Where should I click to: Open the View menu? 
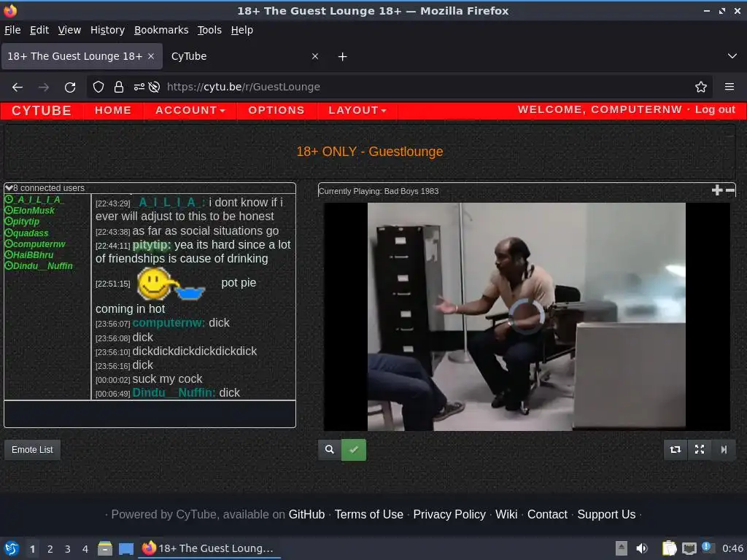69,30
